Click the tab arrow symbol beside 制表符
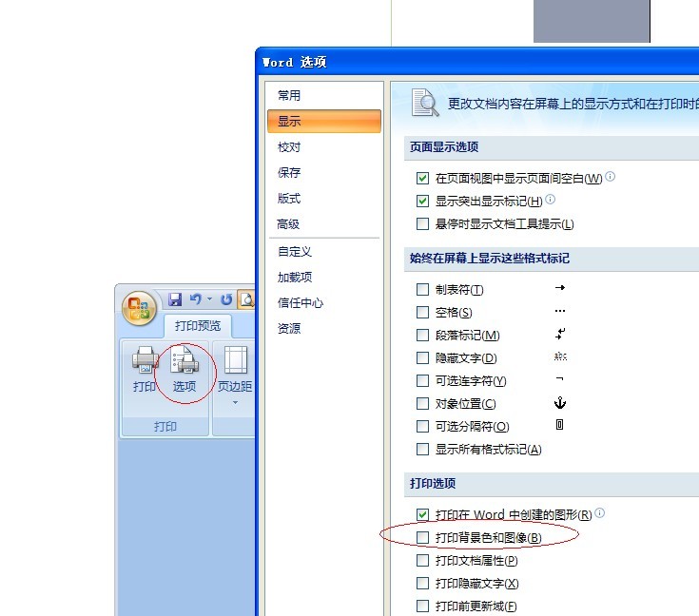Viewport: 699px width, 616px height. click(560, 288)
